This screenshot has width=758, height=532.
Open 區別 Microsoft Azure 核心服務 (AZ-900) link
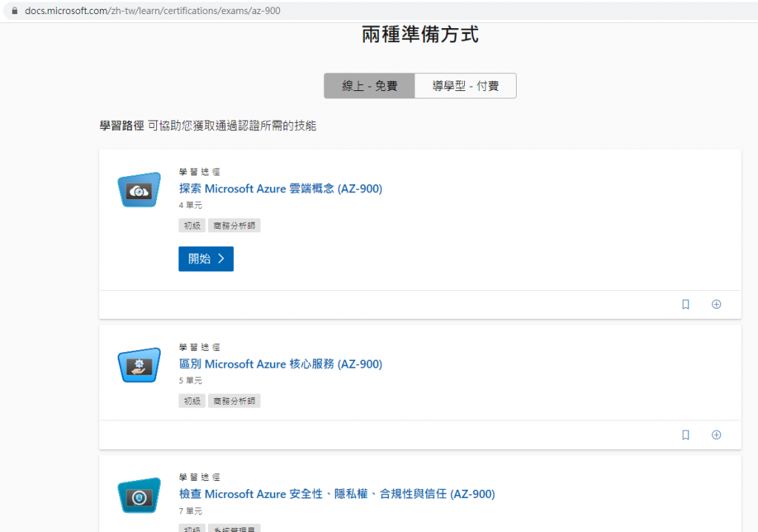(281, 364)
